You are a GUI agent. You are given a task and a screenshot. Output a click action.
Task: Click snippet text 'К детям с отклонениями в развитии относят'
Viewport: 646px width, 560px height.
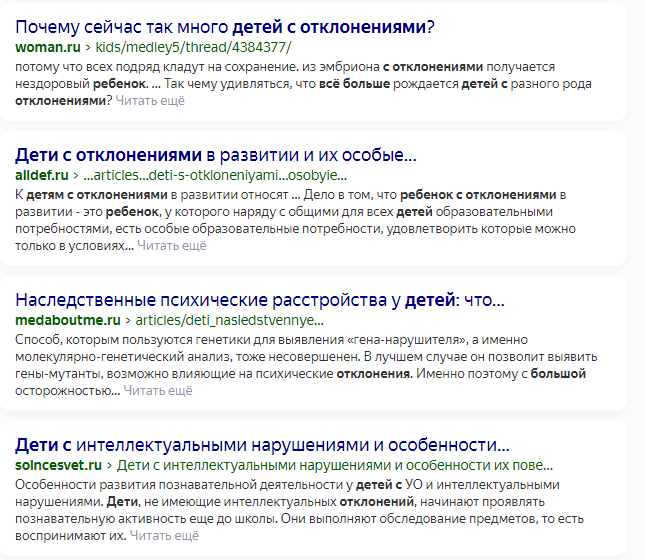pyautogui.click(x=152, y=195)
